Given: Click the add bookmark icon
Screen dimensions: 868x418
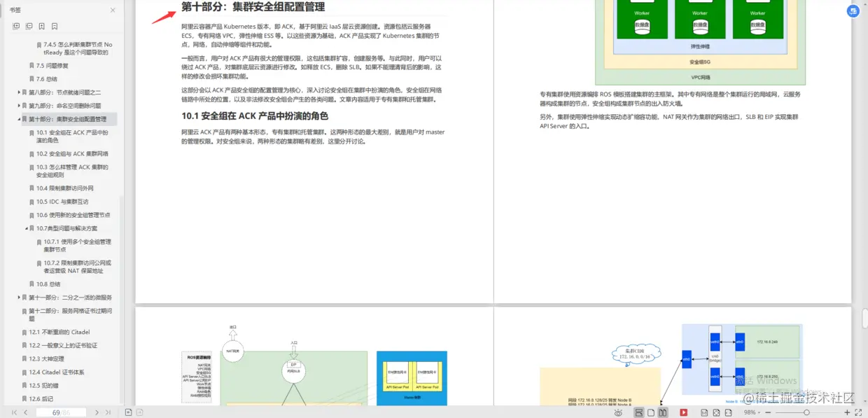Looking at the screenshot, I should (42, 26).
